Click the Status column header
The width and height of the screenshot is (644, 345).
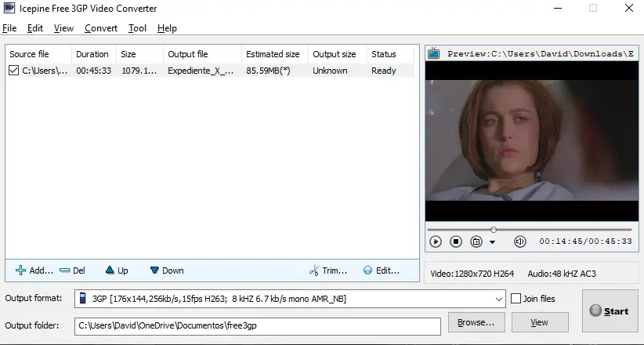pyautogui.click(x=390, y=54)
